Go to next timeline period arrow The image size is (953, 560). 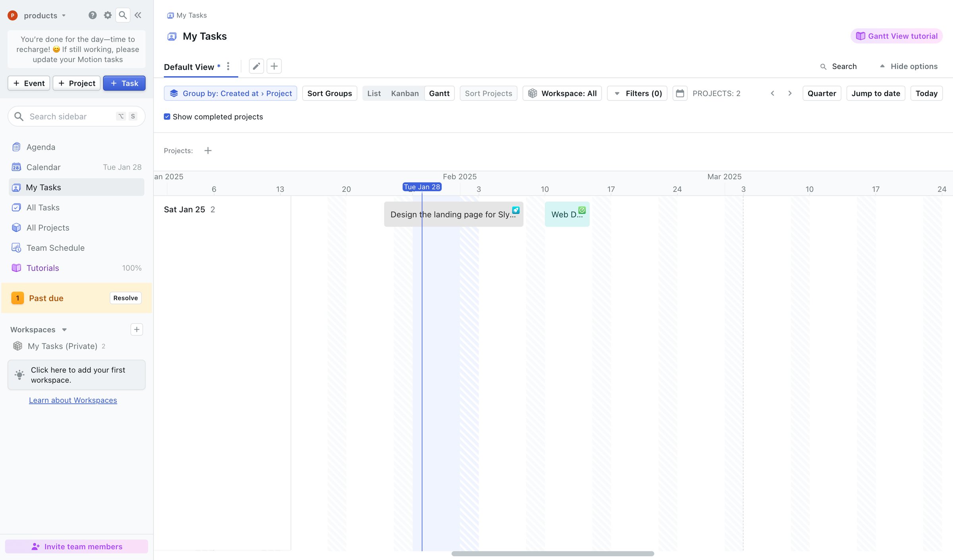(790, 93)
